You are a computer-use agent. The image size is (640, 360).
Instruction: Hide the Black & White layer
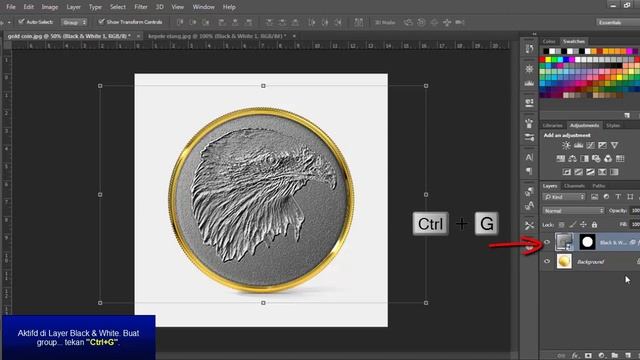tap(547, 242)
